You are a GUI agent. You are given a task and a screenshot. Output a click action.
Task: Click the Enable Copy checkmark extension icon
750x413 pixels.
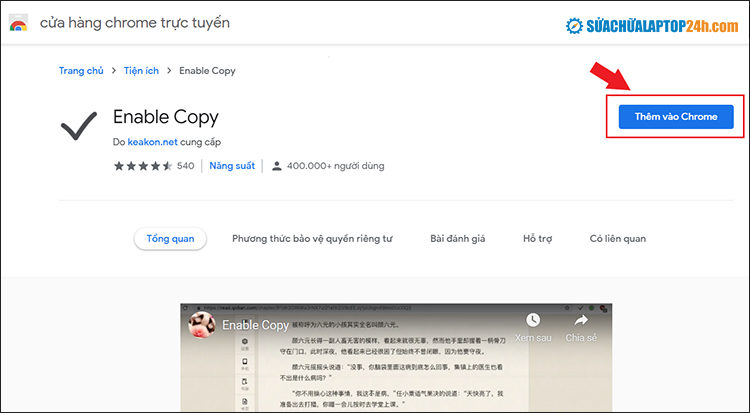click(x=79, y=126)
